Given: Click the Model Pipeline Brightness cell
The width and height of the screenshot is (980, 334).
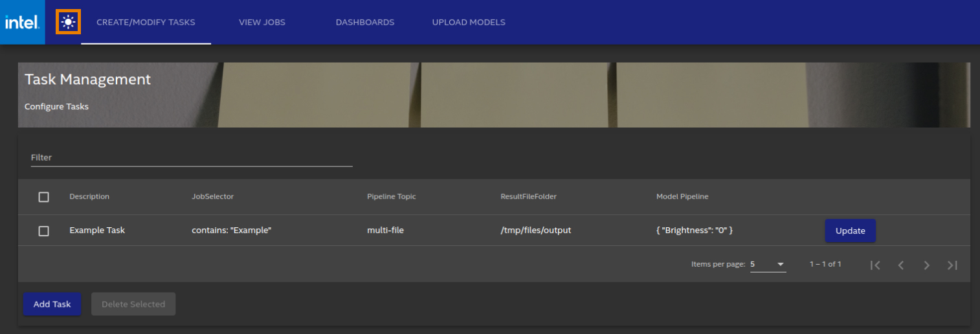Looking at the screenshot, I should [x=695, y=230].
